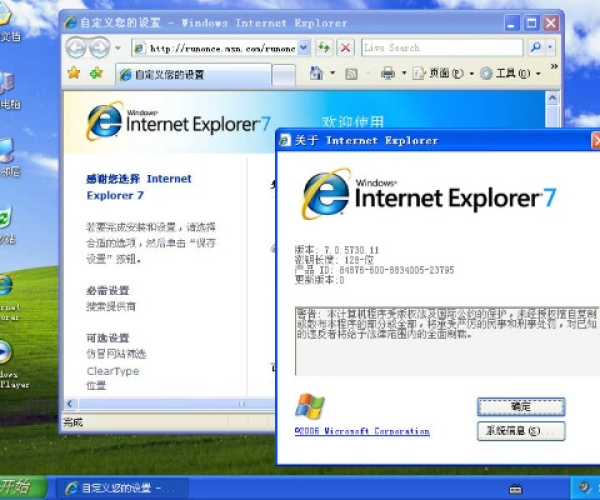Click the copyright warning text box
The width and height of the screenshot is (600, 500).
coord(447,341)
